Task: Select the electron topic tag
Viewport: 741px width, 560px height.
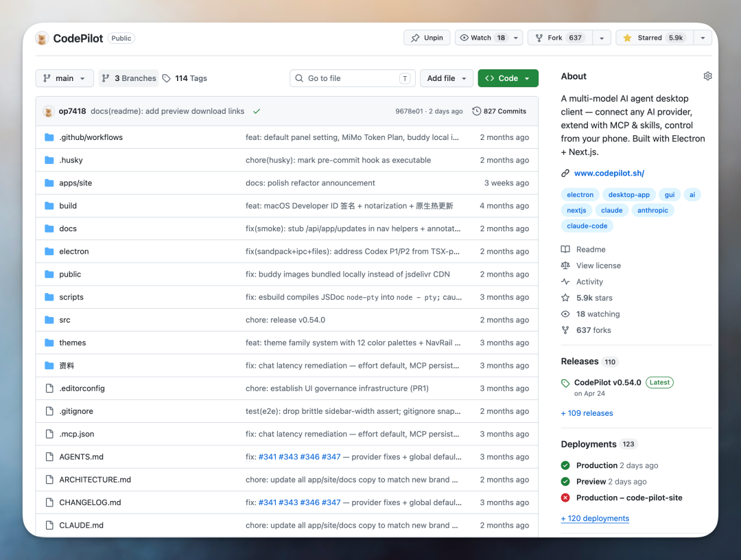Action: click(x=580, y=195)
